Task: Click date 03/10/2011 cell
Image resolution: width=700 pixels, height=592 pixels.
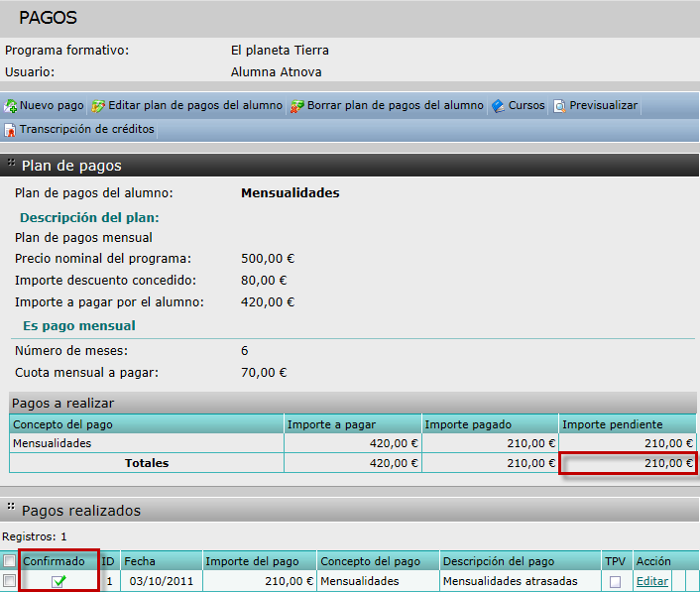Action: [x=162, y=581]
